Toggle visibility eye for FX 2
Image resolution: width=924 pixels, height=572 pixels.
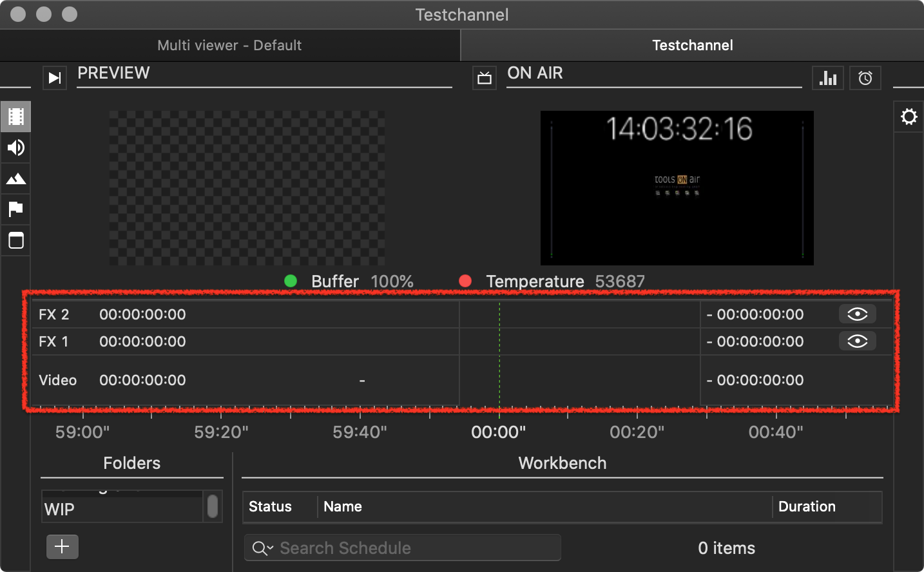coord(857,314)
